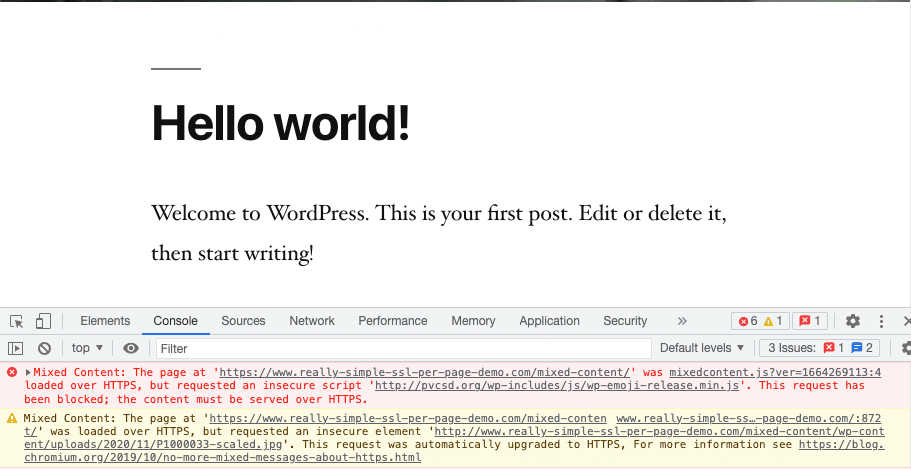The width and height of the screenshot is (911, 469).
Task: Click the yellow warning icon on second message
Action: point(12,419)
